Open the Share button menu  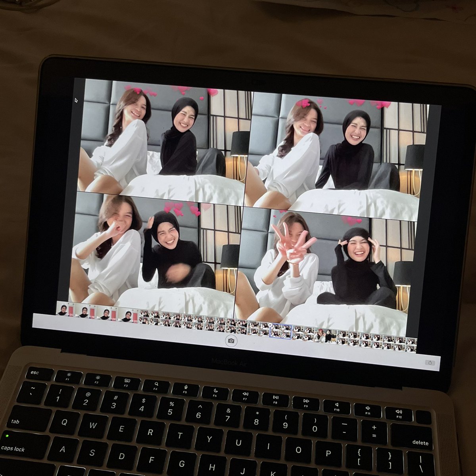coord(430,362)
